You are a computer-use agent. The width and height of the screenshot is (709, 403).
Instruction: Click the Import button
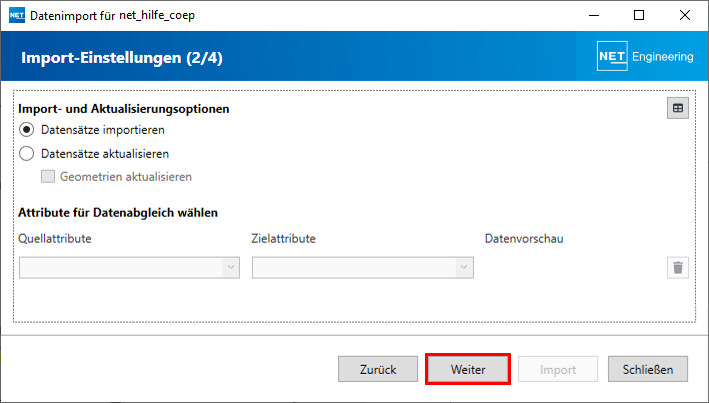coord(558,369)
